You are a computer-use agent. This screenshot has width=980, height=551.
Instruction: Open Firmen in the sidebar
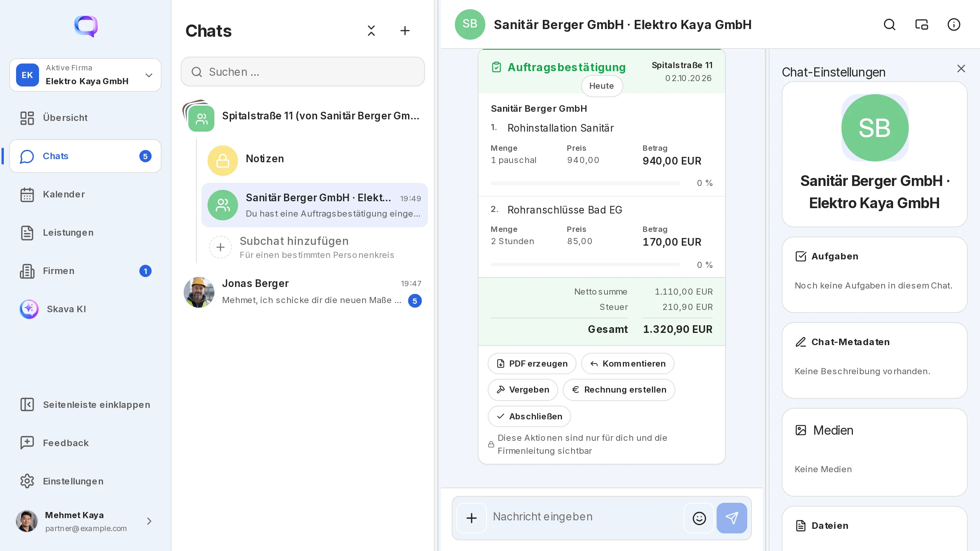(x=85, y=271)
